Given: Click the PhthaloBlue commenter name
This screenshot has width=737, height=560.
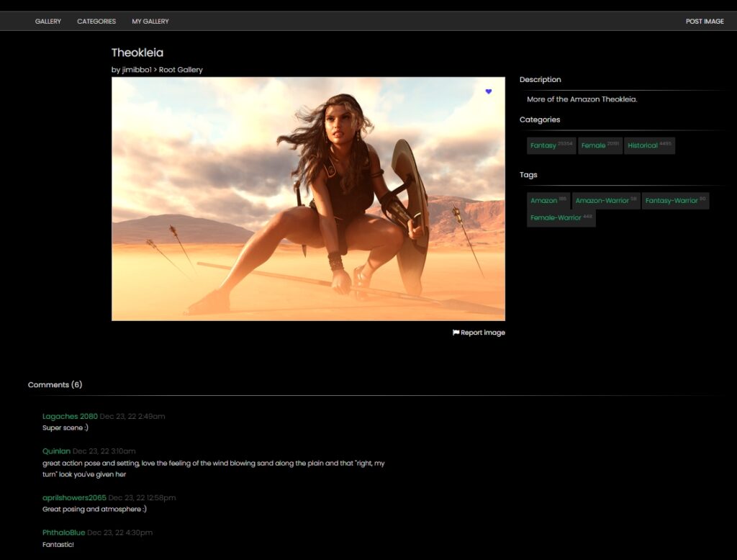Looking at the screenshot, I should (63, 533).
